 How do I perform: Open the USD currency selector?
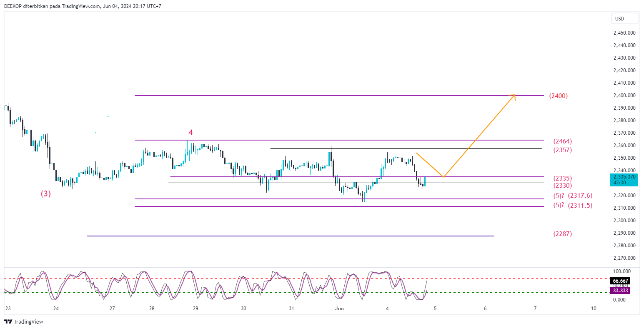coord(624,18)
